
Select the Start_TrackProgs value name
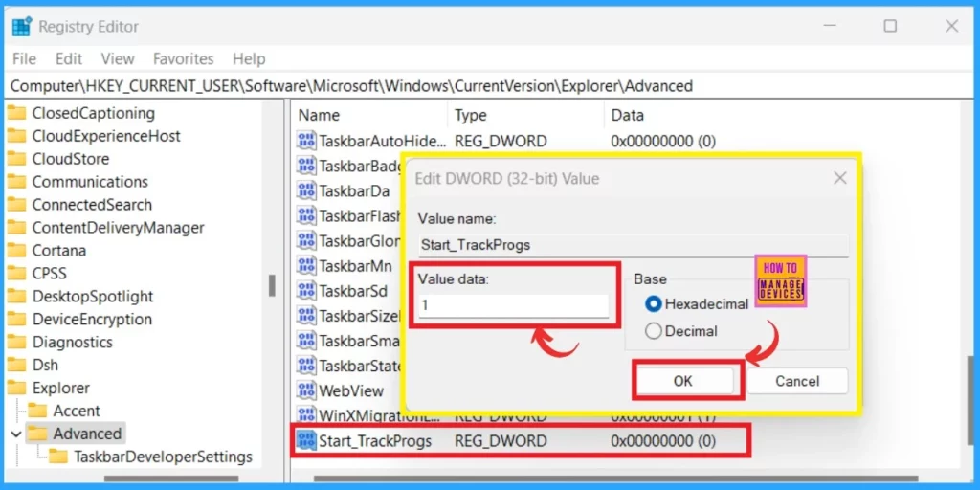[375, 441]
